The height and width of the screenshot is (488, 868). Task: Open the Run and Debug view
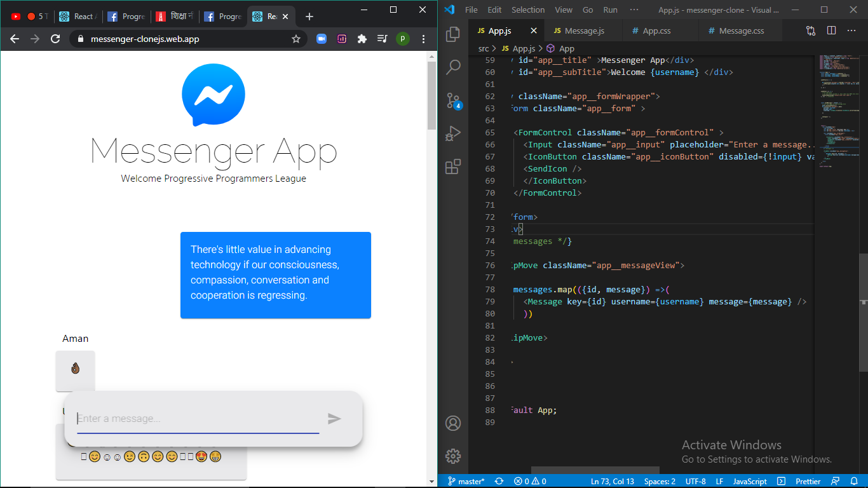(453, 133)
